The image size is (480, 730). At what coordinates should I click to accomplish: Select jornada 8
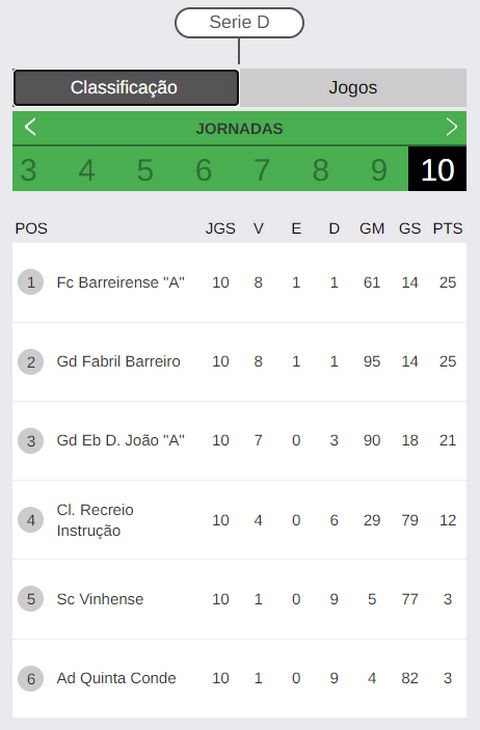[x=321, y=169]
